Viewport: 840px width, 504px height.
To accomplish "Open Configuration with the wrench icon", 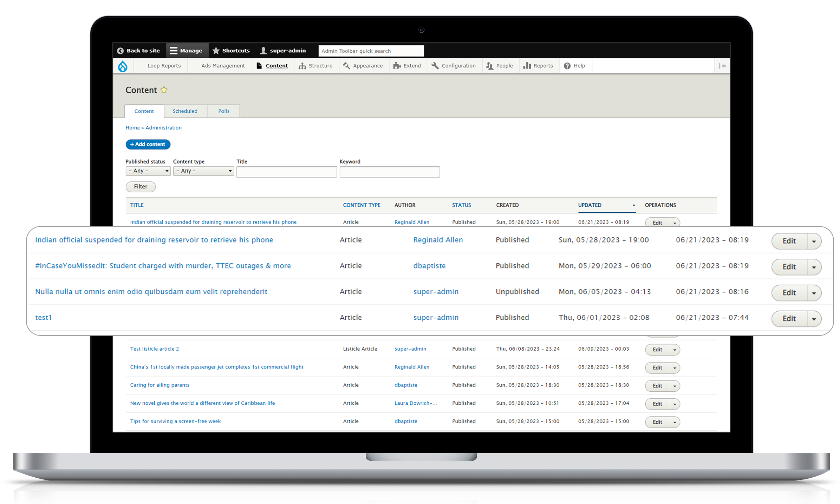I will pyautogui.click(x=454, y=66).
